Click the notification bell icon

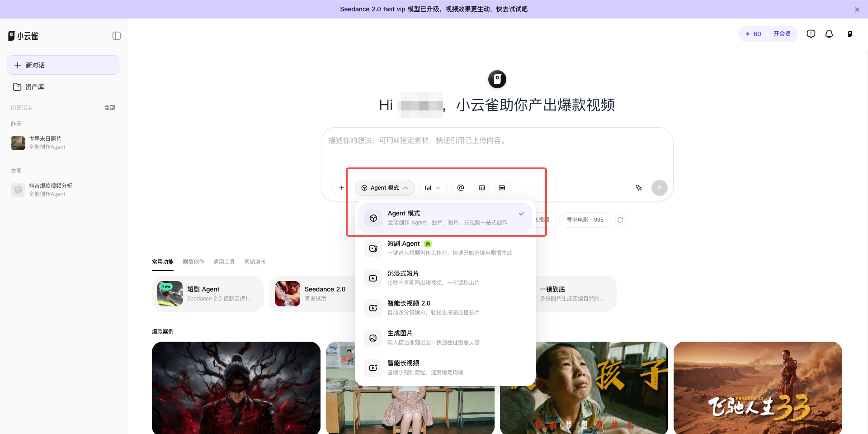coord(829,34)
